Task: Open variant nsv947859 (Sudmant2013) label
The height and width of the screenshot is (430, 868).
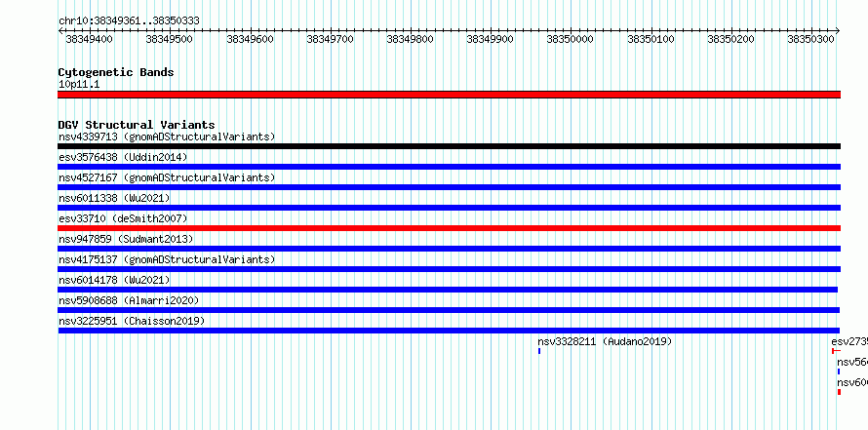Action: [x=126, y=239]
